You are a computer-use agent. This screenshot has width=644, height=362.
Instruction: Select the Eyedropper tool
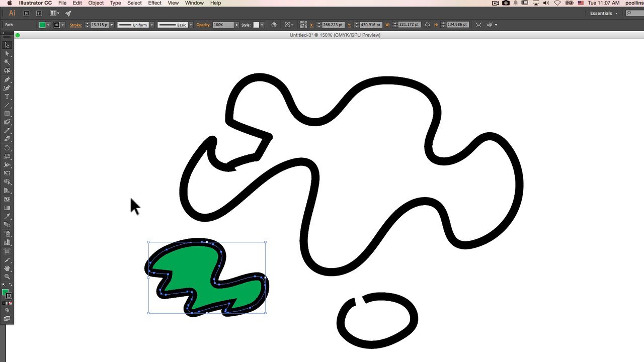7,216
